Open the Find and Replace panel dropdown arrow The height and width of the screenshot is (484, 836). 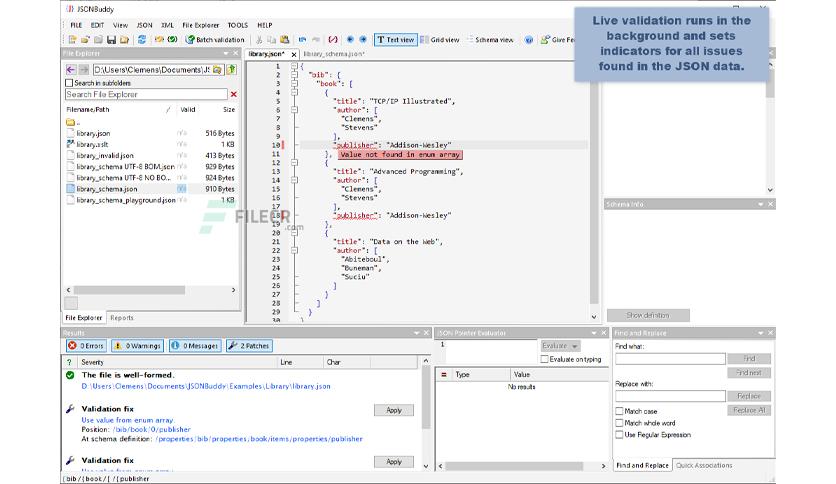pyautogui.click(x=761, y=333)
